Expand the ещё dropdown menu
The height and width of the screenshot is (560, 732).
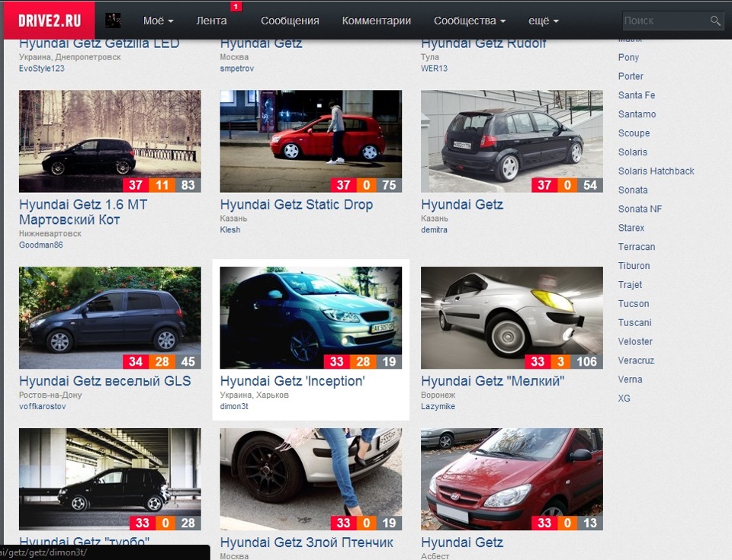pos(544,21)
